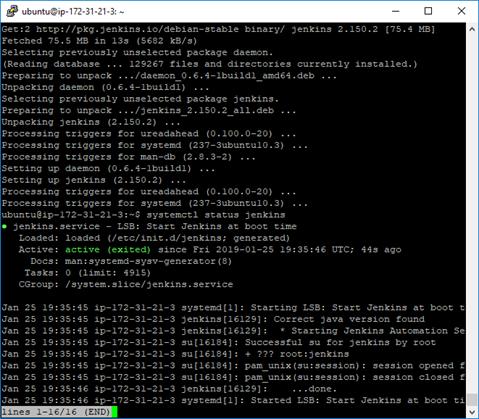Minimize the terminal window
Viewport: 479px width, 419px height.
pyautogui.click(x=396, y=11)
